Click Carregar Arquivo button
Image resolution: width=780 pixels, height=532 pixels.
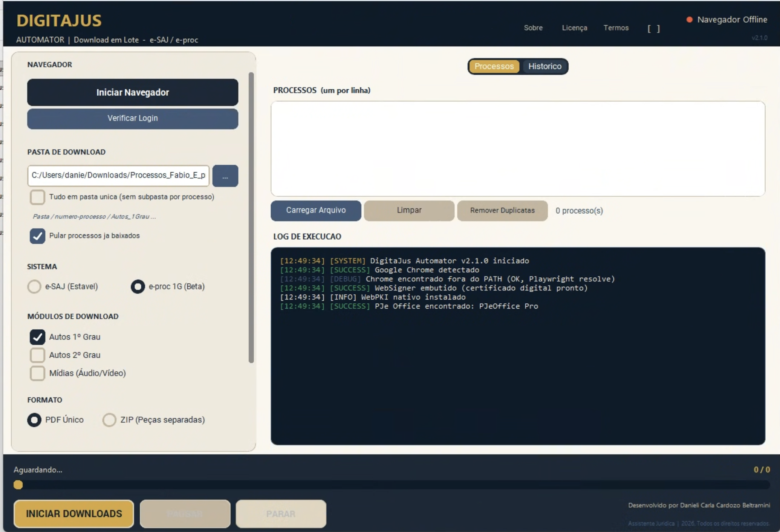(x=316, y=210)
